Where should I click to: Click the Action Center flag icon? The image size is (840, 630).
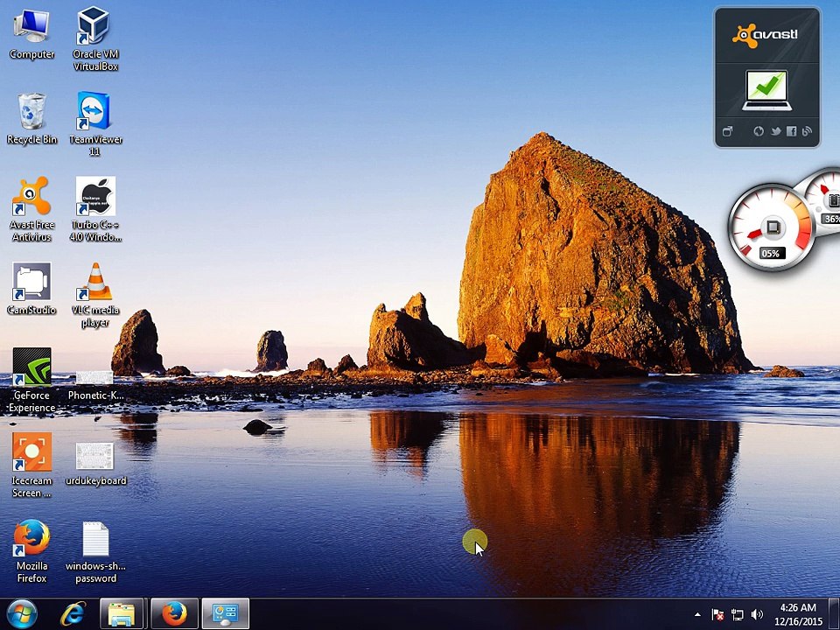pyautogui.click(x=717, y=615)
